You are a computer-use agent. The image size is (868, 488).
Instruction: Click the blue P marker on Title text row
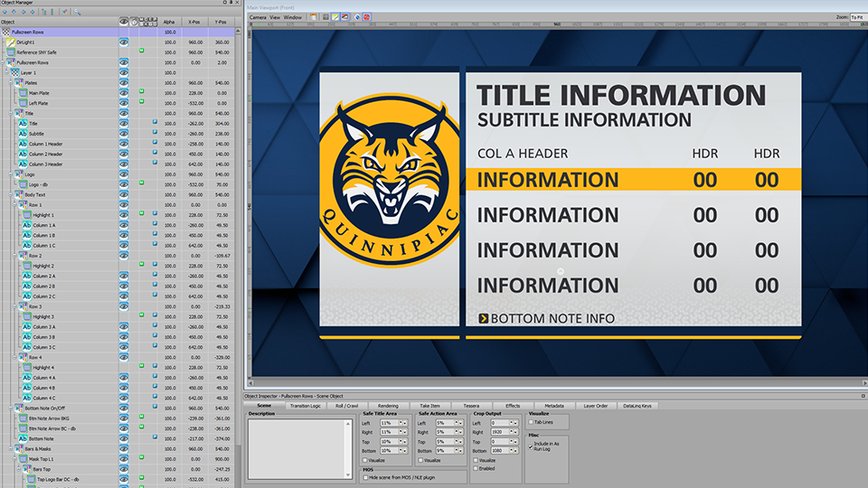[155, 122]
